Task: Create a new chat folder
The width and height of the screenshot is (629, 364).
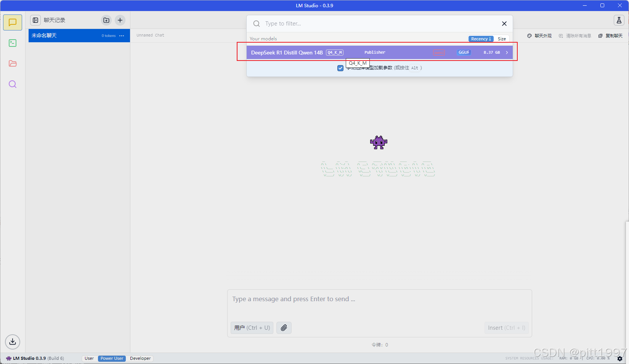Action: point(106,20)
